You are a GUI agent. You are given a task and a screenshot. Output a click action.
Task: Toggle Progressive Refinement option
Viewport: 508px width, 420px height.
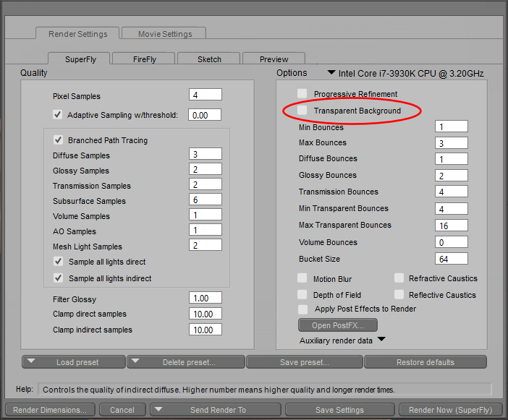[x=302, y=94]
